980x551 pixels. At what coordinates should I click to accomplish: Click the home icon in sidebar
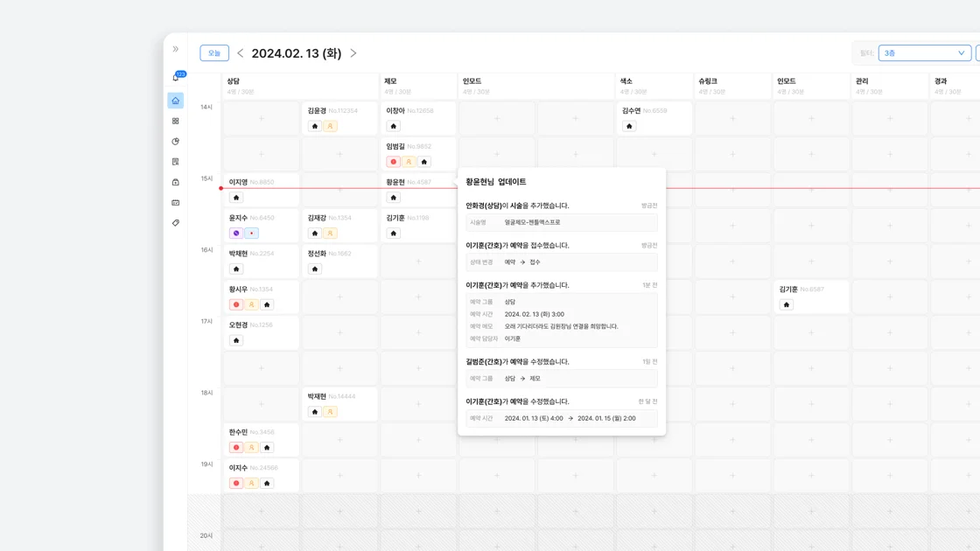(176, 101)
